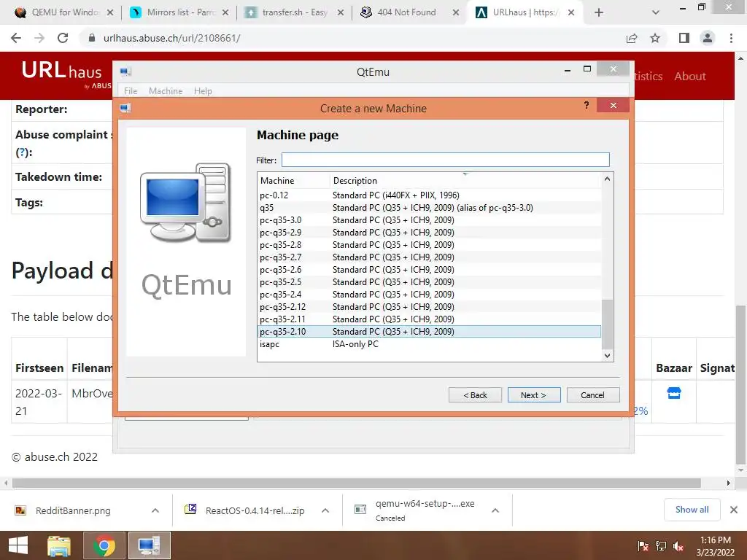Click the QtEmu taskbar icon

click(149, 545)
